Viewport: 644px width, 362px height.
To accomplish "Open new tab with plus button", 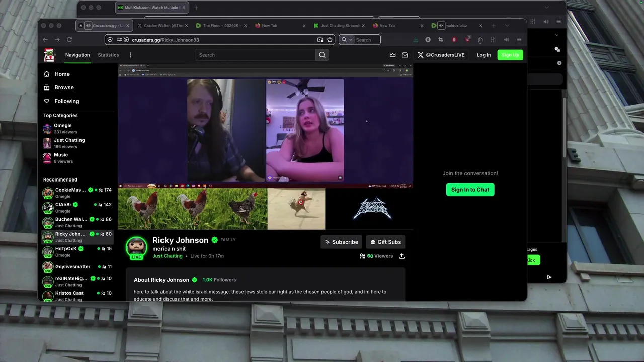I will (x=494, y=26).
